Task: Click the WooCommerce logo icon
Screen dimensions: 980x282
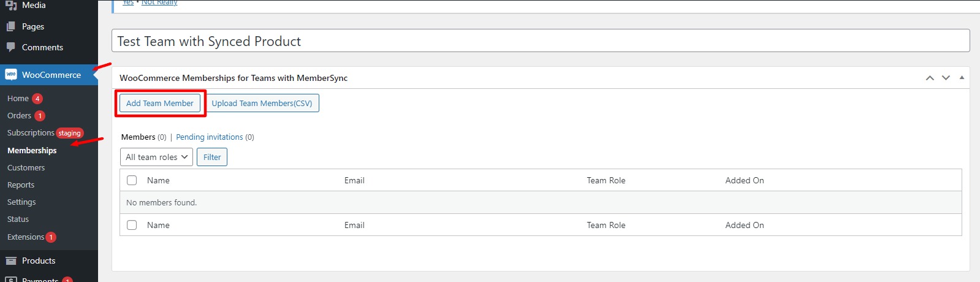Action: (11, 75)
